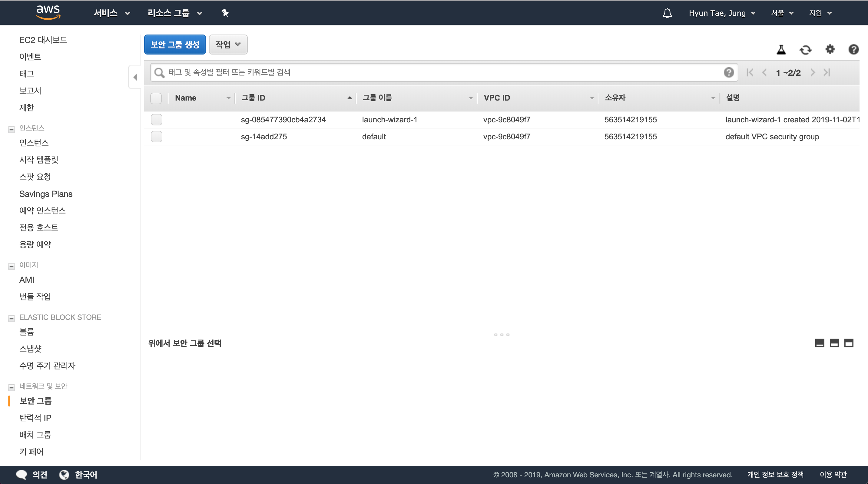
Task: Click the help question mark icon in the toolbar
Action: (853, 50)
